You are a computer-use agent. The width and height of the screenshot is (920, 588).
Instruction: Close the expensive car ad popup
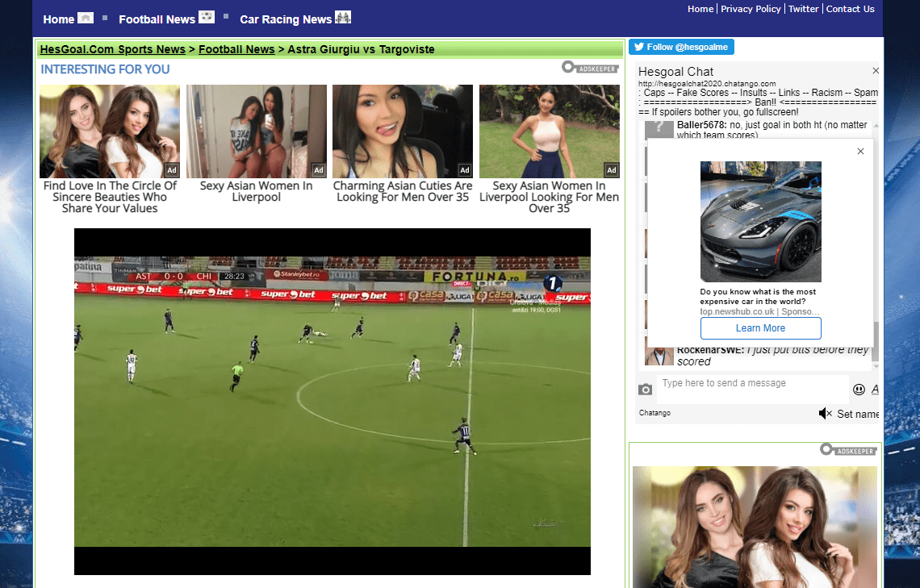pyautogui.click(x=860, y=152)
